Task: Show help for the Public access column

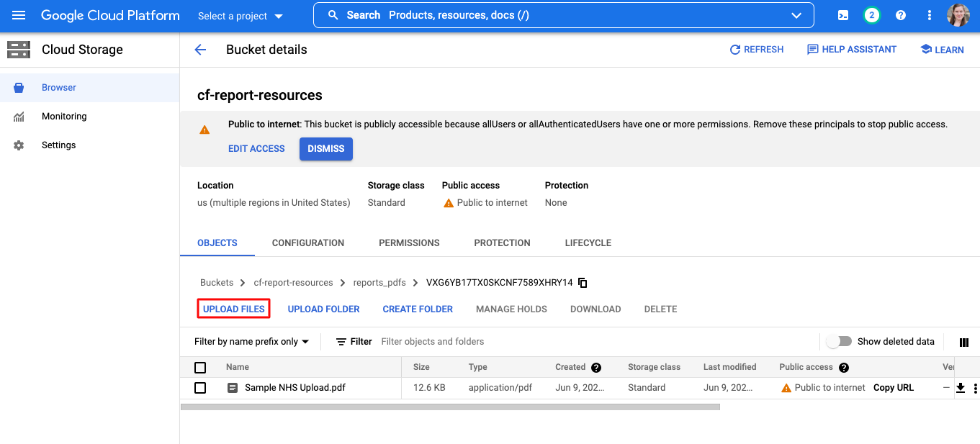Action: tap(844, 368)
